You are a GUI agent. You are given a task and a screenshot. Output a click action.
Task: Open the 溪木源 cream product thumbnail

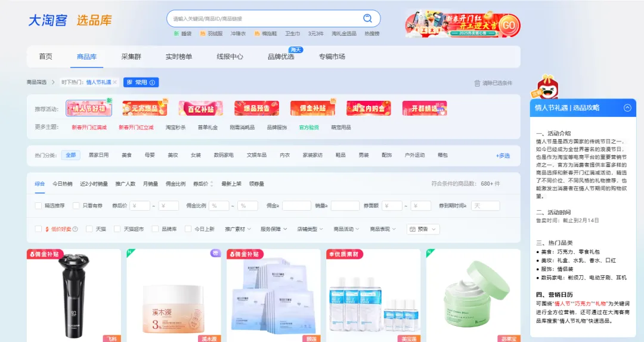point(174,295)
